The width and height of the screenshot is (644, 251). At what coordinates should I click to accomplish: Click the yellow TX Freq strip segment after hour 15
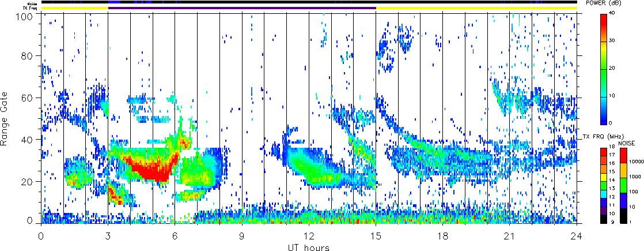476,8
